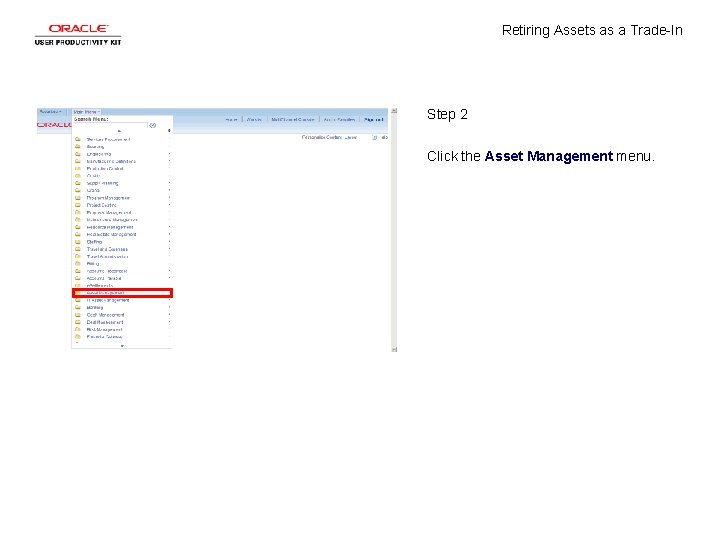The width and height of the screenshot is (720, 540).
Task: Open the MultiChannel Console link
Action: click(292, 120)
